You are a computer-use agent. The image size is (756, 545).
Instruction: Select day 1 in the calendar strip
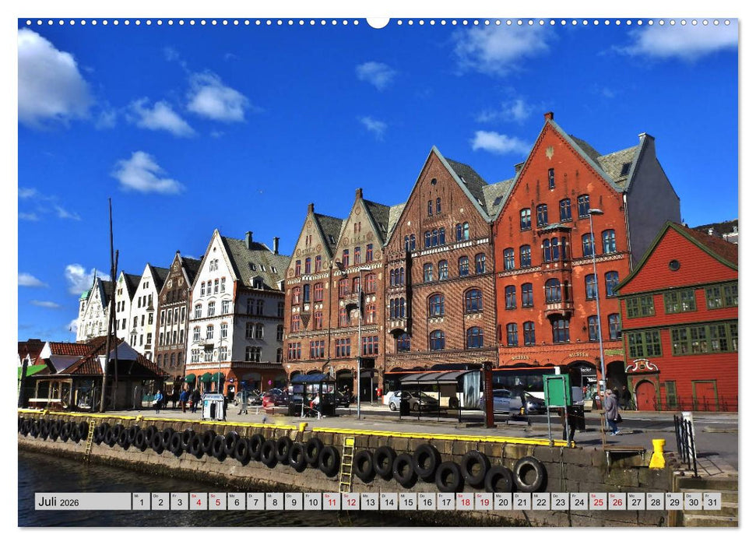[141, 501]
